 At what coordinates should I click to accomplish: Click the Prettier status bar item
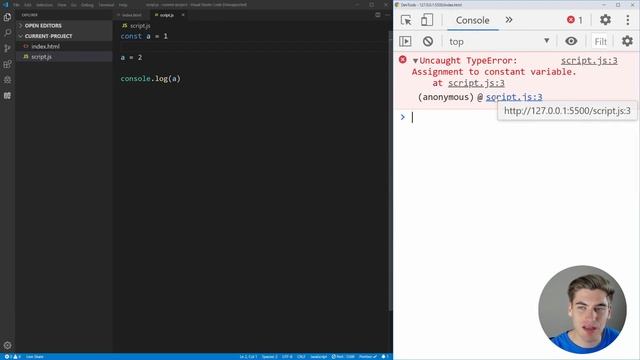click(368, 357)
